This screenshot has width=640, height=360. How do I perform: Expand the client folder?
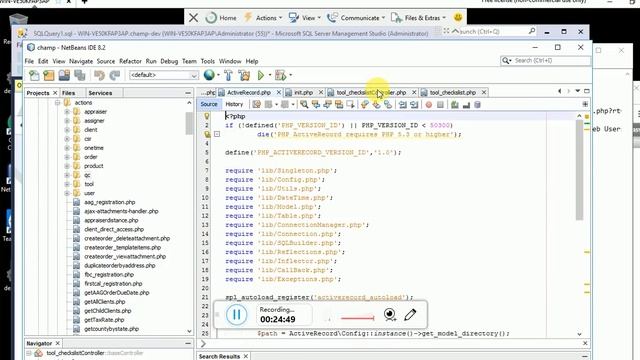pyautogui.click(x=67, y=129)
